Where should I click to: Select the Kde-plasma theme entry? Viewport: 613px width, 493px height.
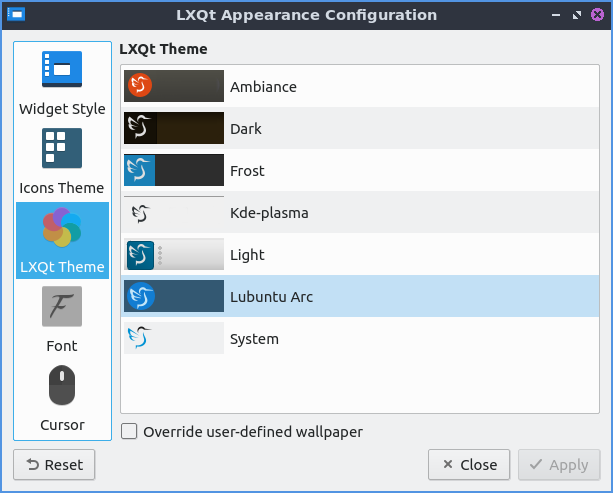[x=268, y=213]
